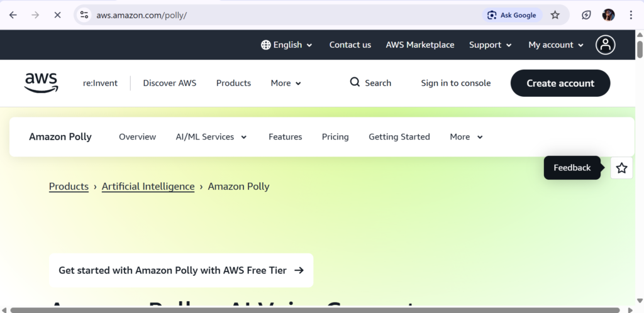Click Get started with Amazon Polly Free Tier
Screen dimensions: 644x313
[181, 270]
